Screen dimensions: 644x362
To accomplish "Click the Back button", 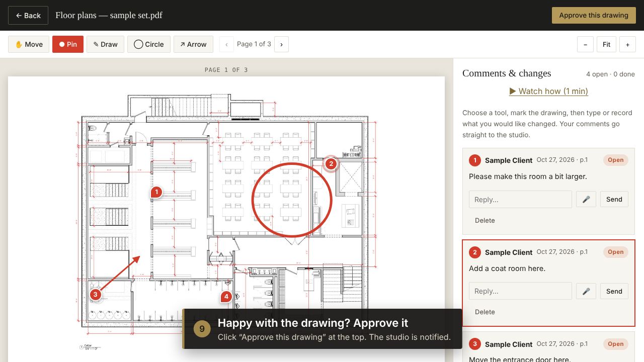I will pos(28,16).
